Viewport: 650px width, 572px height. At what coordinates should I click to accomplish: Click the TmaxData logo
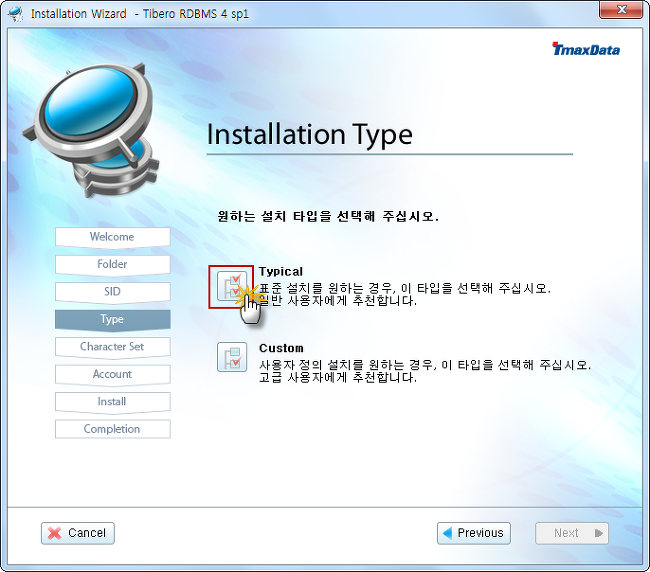click(x=586, y=49)
